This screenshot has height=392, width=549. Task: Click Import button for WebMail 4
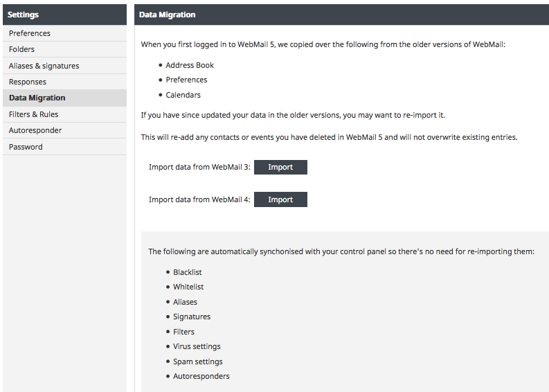coord(280,199)
